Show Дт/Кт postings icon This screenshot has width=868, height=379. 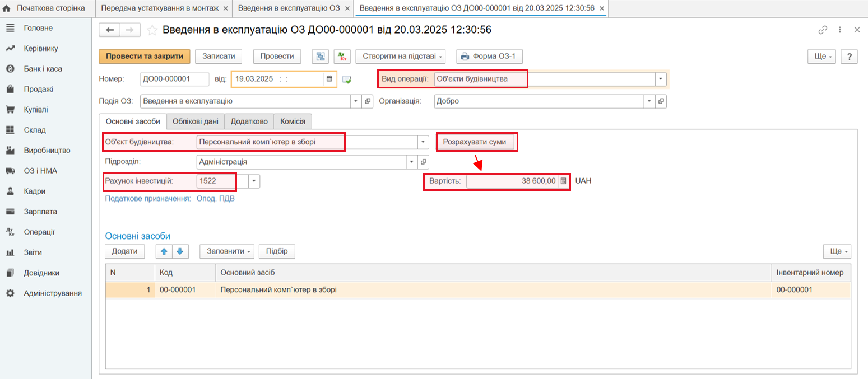(x=342, y=56)
